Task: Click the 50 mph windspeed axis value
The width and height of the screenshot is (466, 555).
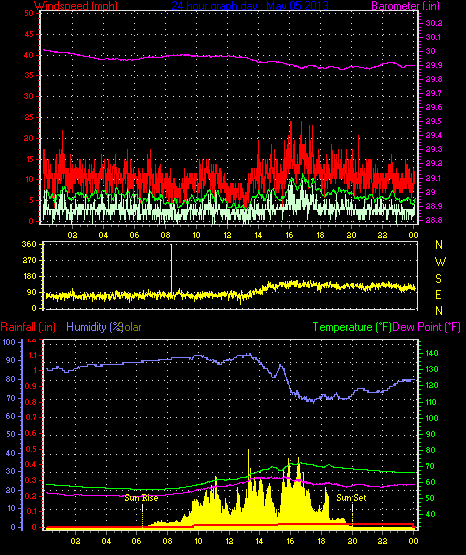Action: [29, 13]
